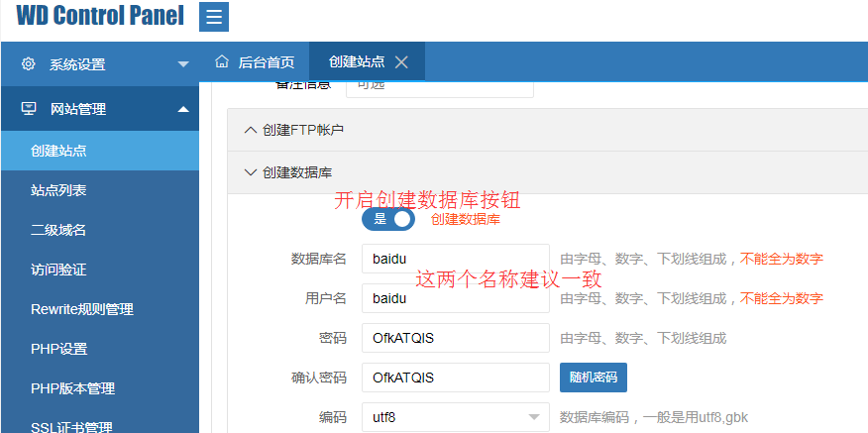Click the hamburger menu icon

[x=214, y=17]
